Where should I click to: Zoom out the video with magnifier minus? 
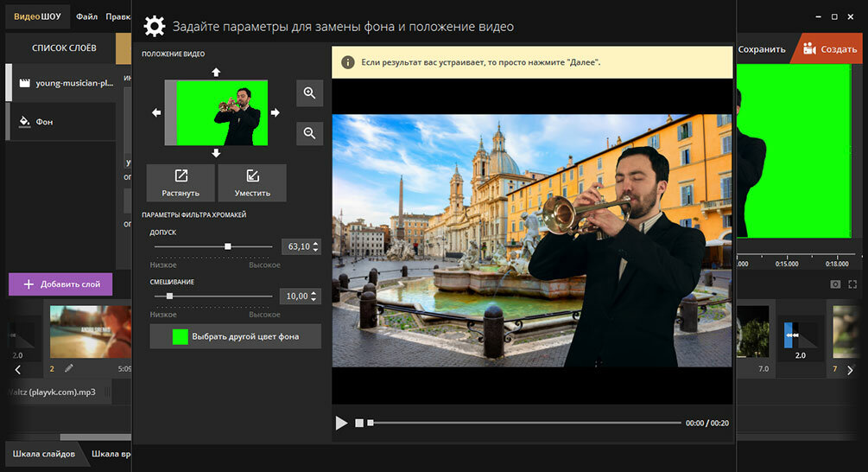pos(309,133)
